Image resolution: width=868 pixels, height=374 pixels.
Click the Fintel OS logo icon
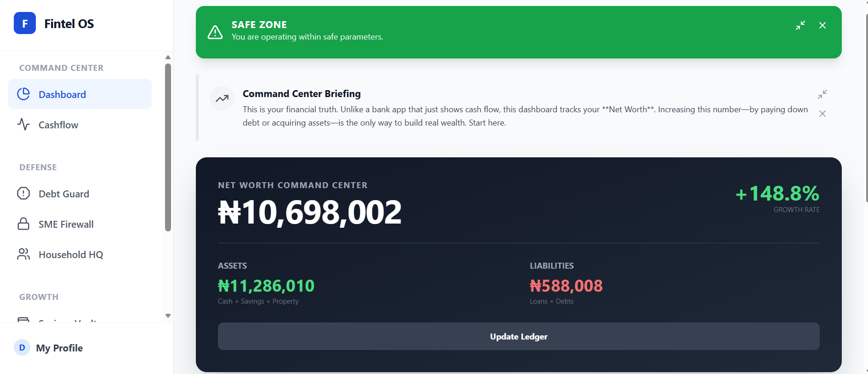coord(25,23)
